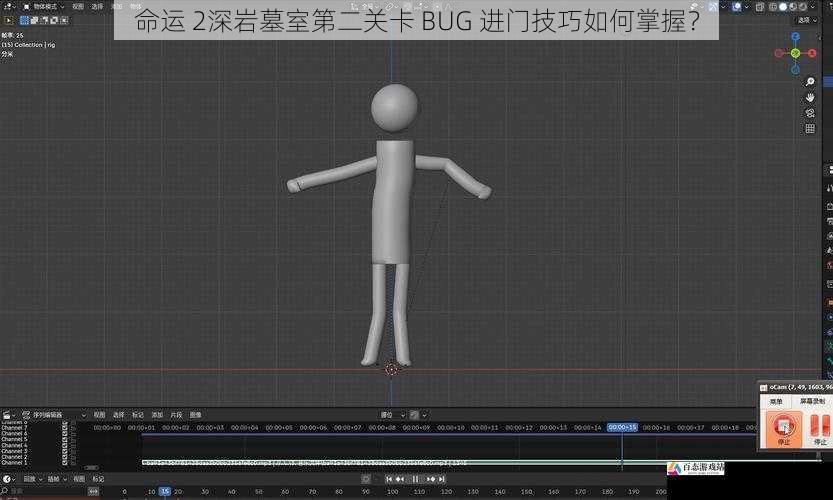Image resolution: width=833 pixels, height=500 pixels.
Task: Click the red X axis on navigation gizmo
Action: (x=812, y=53)
